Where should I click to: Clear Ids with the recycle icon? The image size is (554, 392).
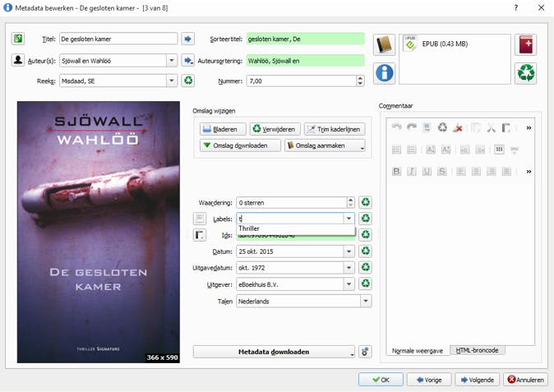tap(365, 234)
